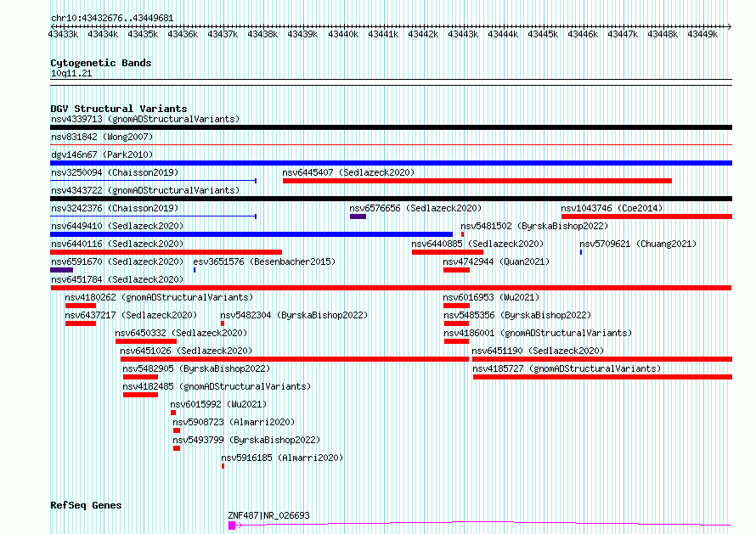Click the nsv6451026 (Sedlazeck2020) label
The image size is (756, 534).
pyautogui.click(x=186, y=351)
